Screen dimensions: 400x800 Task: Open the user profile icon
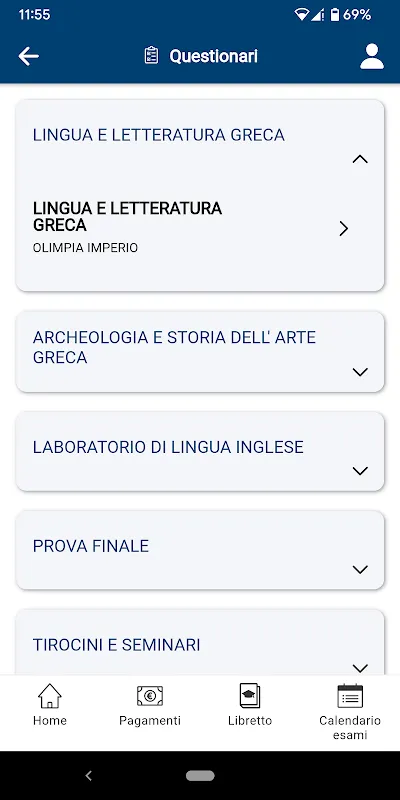372,56
